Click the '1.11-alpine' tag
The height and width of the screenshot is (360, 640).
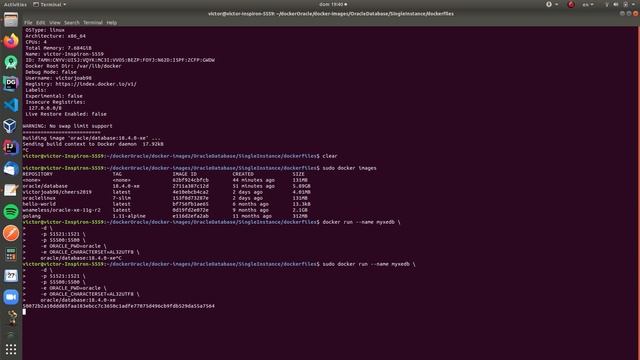(129, 216)
